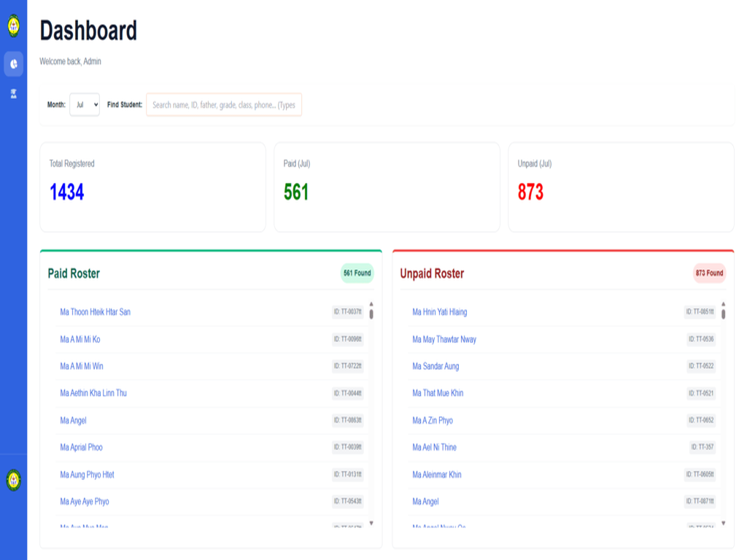Click the Unpaid Roster heading

click(x=432, y=273)
